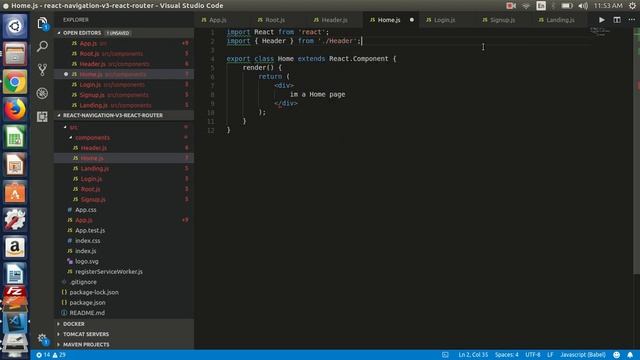
Task: Collapse the components folder
Action: point(92,138)
